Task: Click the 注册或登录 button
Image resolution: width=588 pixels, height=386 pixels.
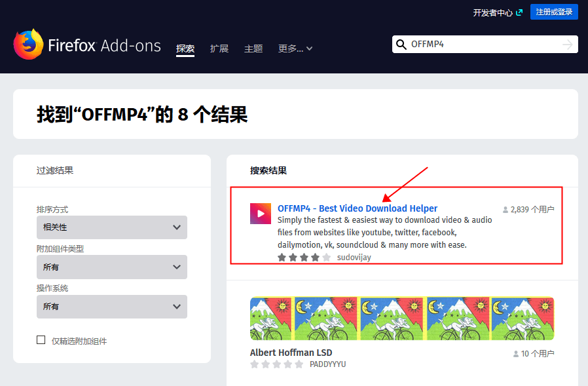Action: point(554,12)
